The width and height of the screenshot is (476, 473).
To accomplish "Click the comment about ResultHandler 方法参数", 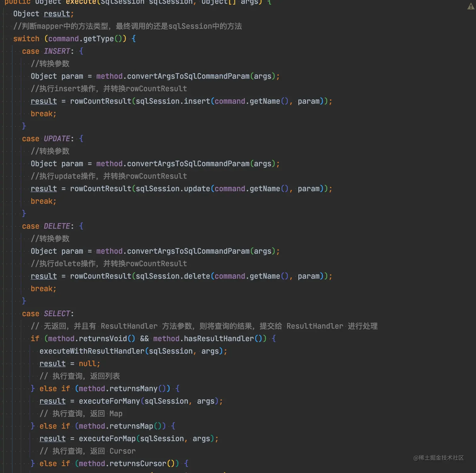I will pos(204,326).
